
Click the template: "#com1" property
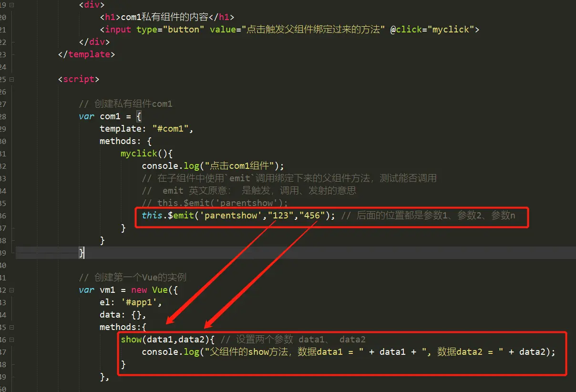click(x=146, y=129)
